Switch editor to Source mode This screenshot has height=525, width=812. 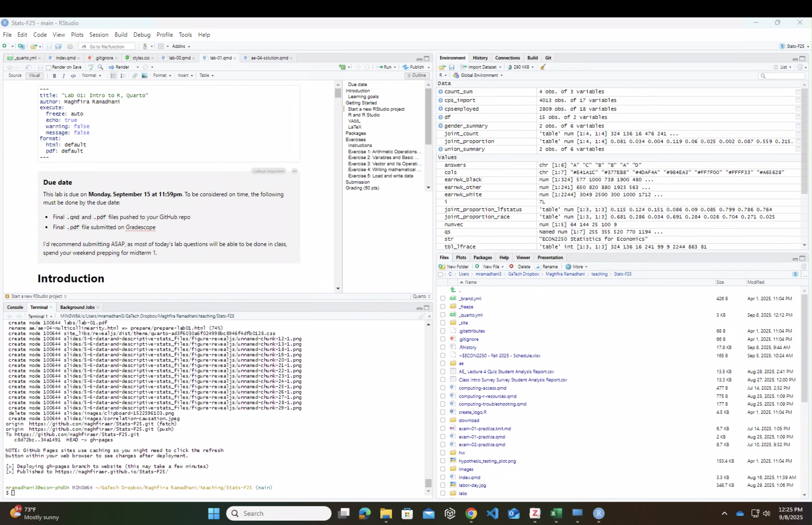point(15,75)
